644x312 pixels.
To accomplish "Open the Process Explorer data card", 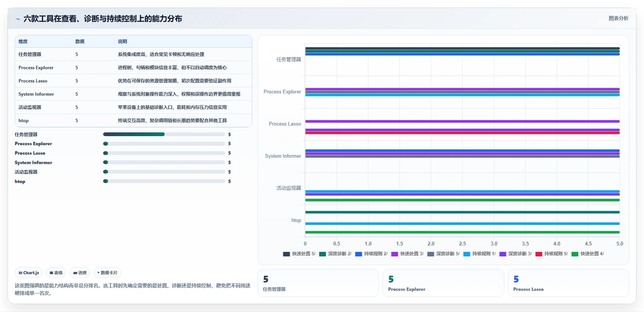I will click(x=443, y=283).
